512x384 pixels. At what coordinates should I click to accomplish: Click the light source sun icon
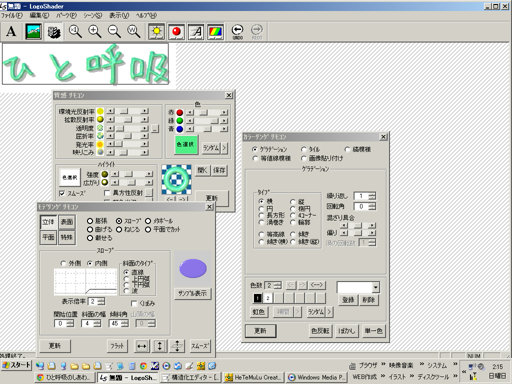pos(156,32)
